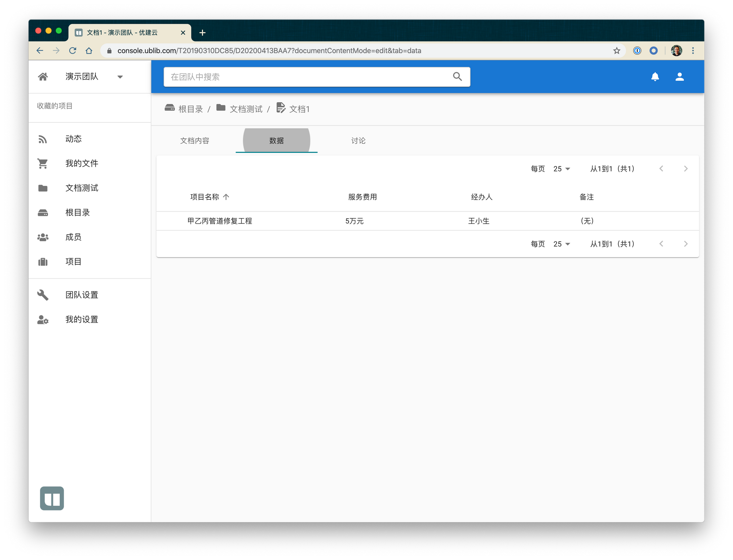
Task: Open 团队设置 wrench item
Action: point(81,295)
